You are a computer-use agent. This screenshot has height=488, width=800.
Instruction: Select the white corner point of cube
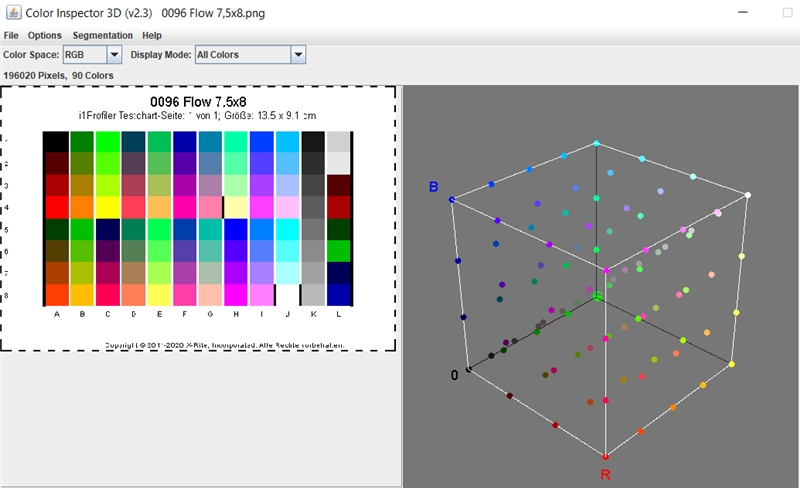click(x=748, y=195)
